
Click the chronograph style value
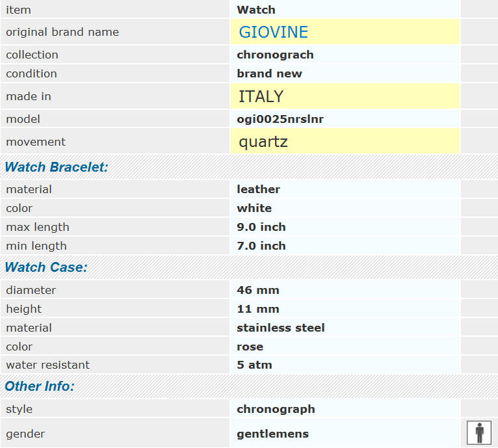276,409
